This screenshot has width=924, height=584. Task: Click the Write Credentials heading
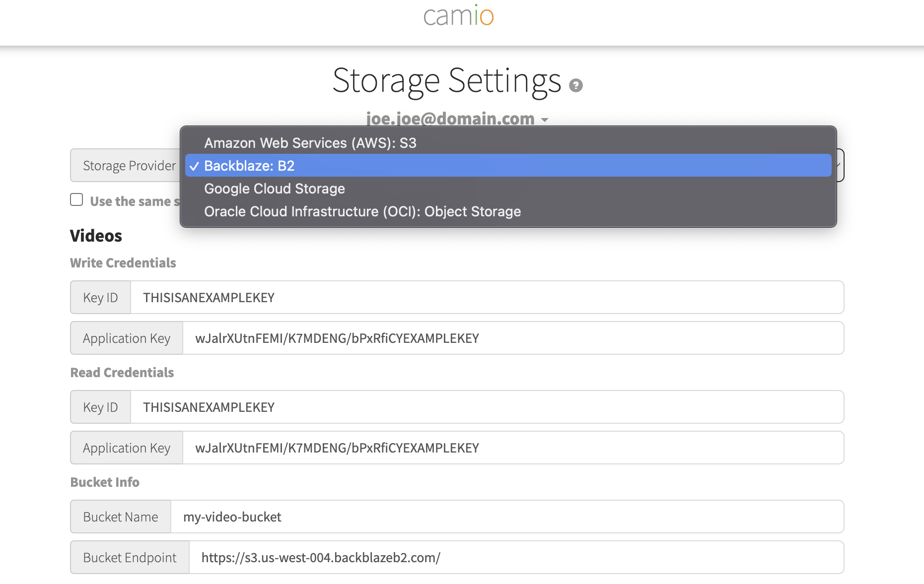click(123, 263)
